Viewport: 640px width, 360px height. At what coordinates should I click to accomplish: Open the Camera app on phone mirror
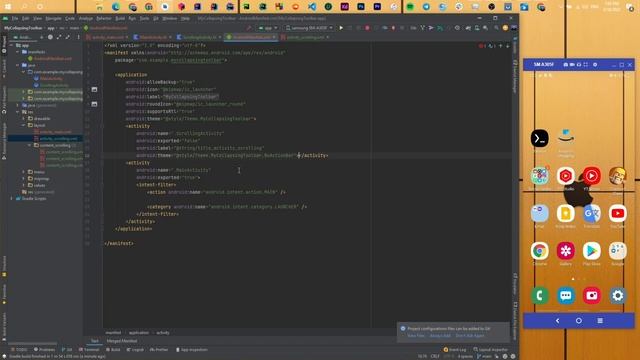coord(591,296)
